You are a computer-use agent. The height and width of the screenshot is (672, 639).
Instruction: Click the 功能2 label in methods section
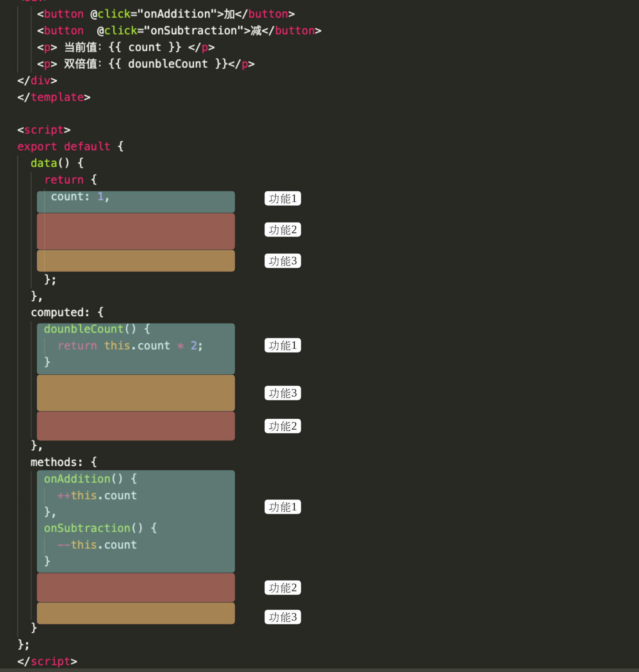point(282,588)
